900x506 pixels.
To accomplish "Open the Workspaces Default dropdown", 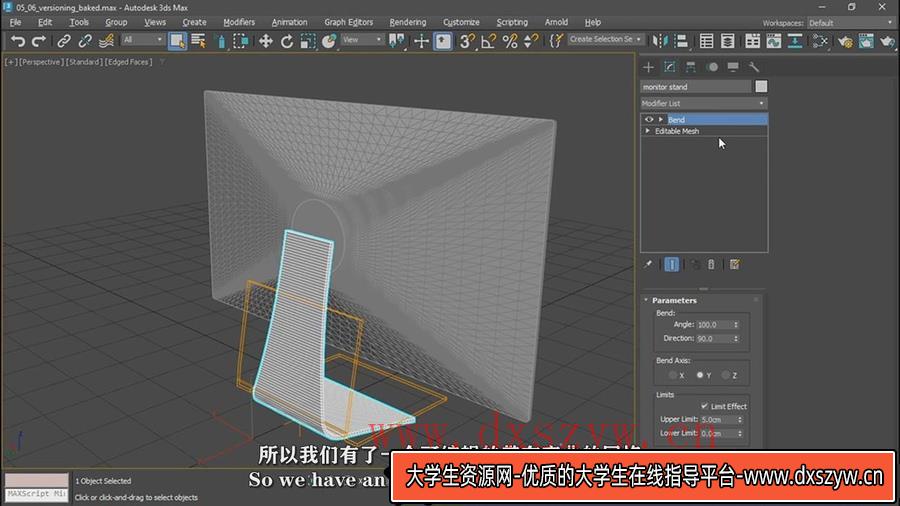I will pos(850,23).
